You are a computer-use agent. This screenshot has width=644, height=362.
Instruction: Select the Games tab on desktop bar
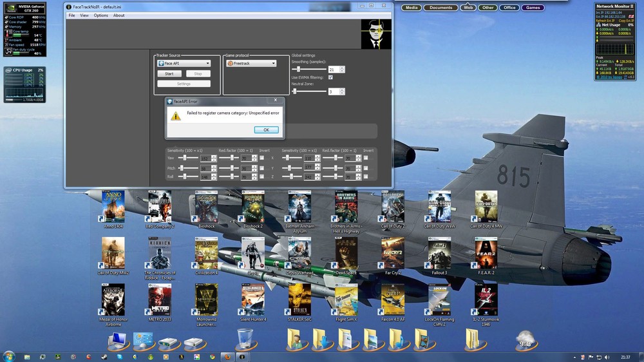(x=533, y=7)
